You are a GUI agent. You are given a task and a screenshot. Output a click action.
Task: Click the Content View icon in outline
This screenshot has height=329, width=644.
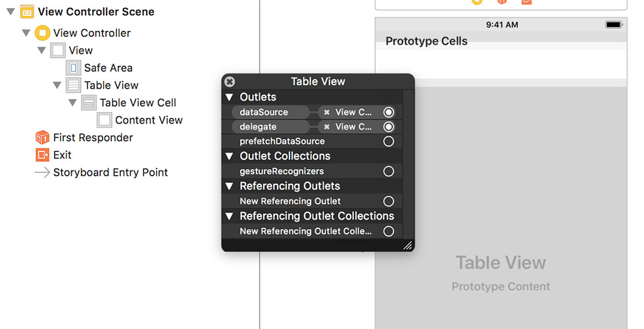point(105,120)
